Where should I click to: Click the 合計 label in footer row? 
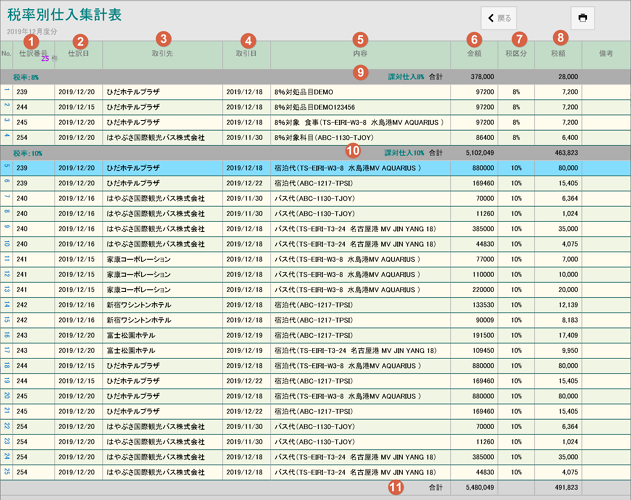tap(435, 487)
